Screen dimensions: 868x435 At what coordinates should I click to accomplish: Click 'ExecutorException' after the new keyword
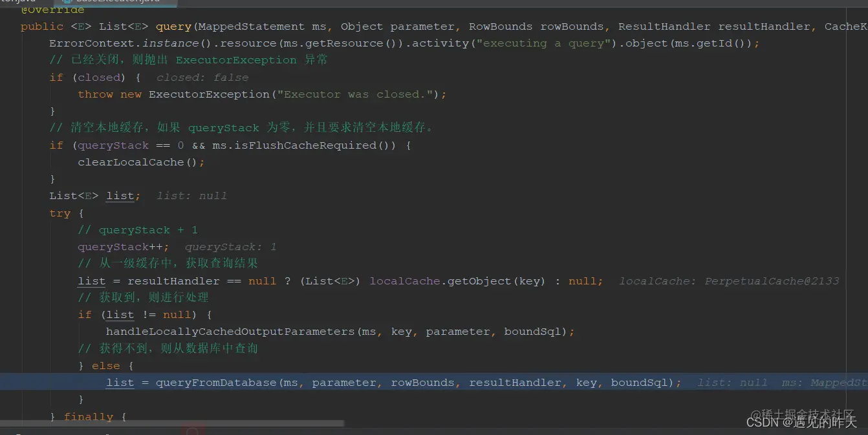point(209,94)
